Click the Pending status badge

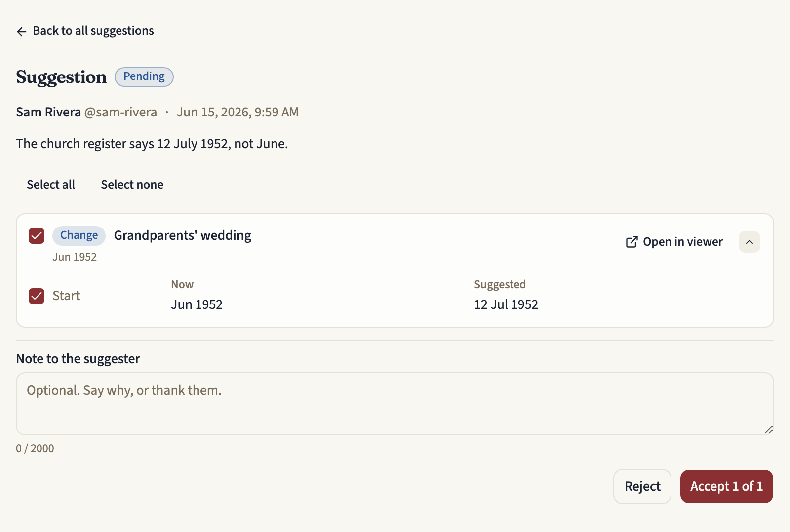click(x=144, y=76)
